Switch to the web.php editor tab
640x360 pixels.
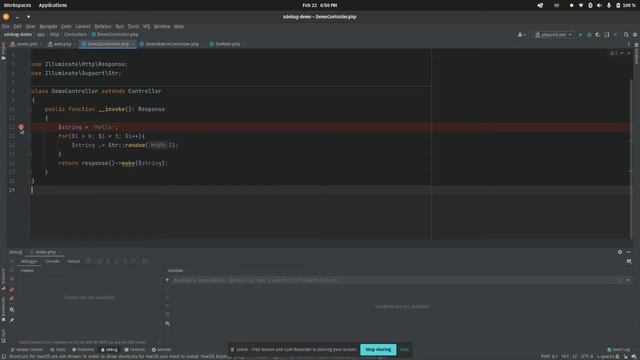point(60,44)
